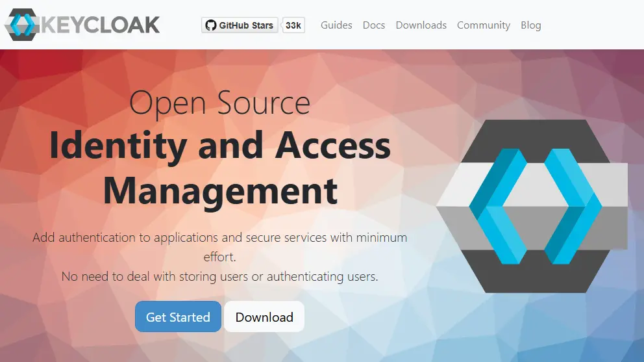Click the white Download button
This screenshot has height=362, width=644.
tap(264, 317)
